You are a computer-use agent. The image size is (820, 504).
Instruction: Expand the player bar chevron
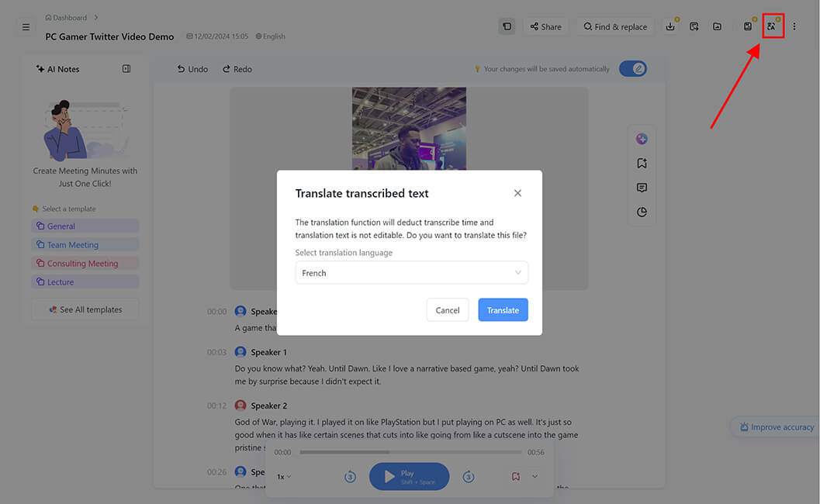pyautogui.click(x=535, y=476)
